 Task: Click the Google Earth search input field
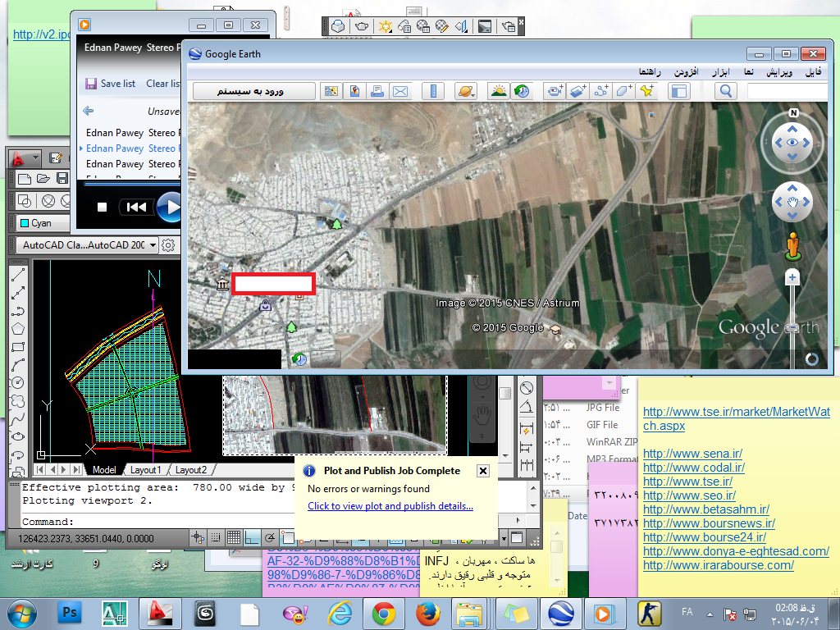click(x=787, y=91)
